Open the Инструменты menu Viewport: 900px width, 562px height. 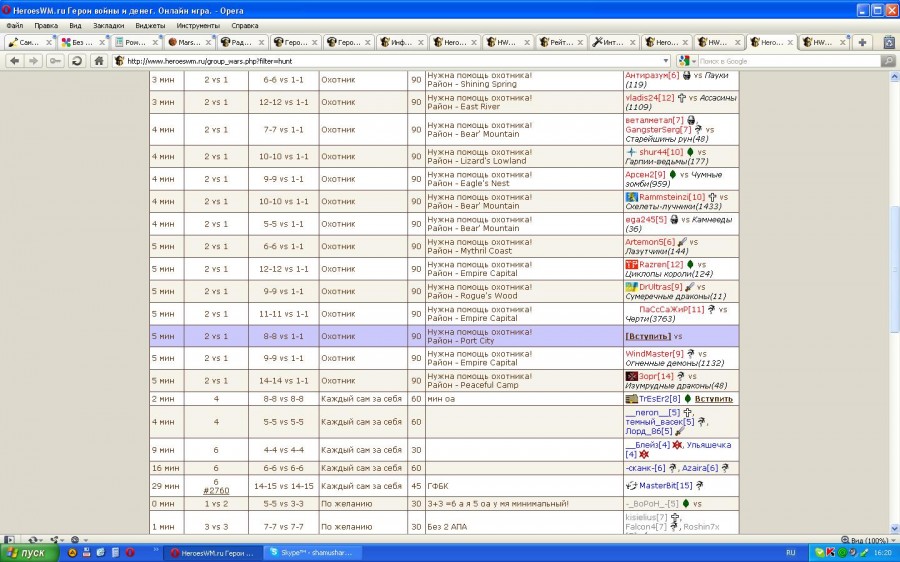(x=198, y=25)
